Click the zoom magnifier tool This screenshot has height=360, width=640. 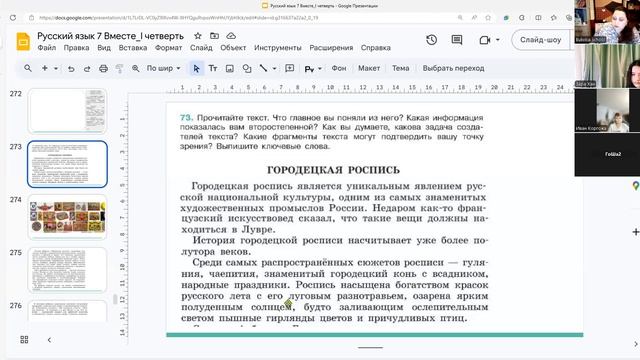tap(136, 69)
